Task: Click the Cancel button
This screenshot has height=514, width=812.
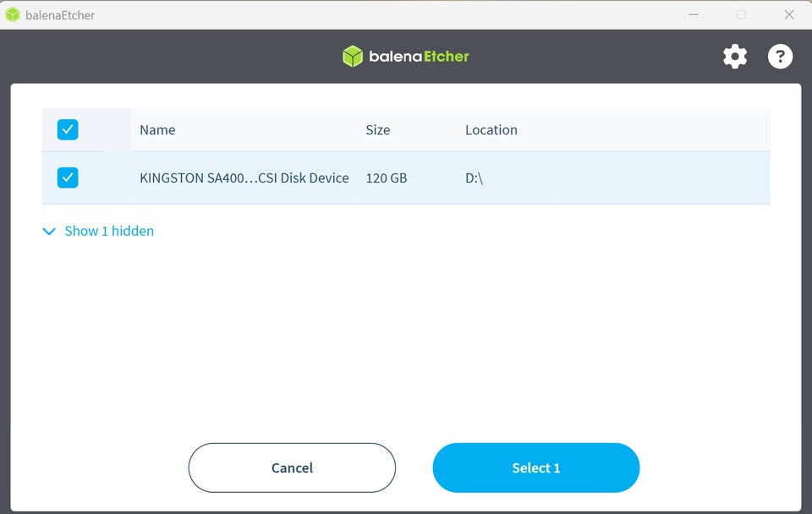Action: [292, 468]
